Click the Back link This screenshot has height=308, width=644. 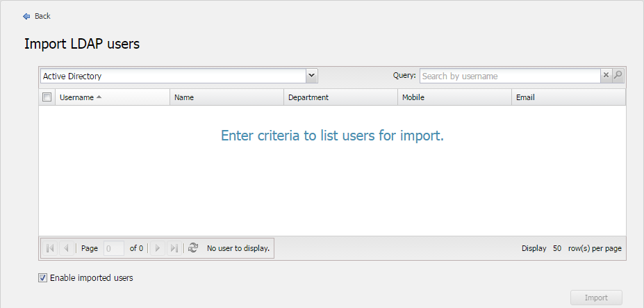pos(42,16)
